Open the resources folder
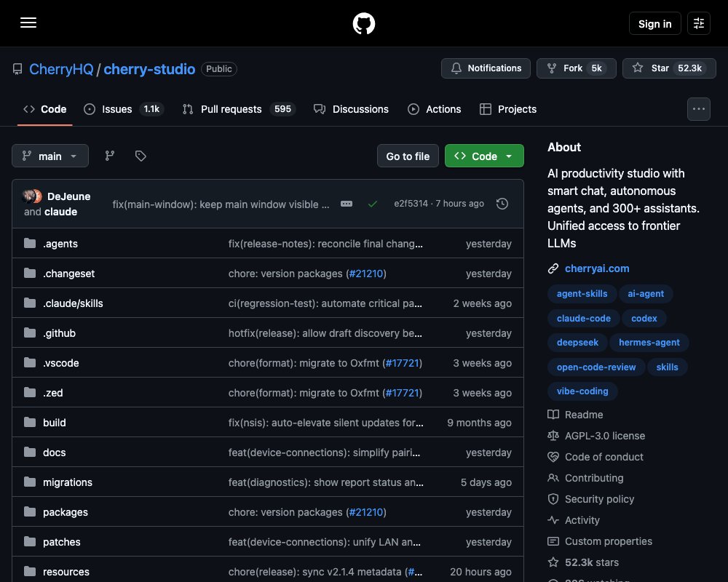Screen dimensions: 728x582 coord(66,572)
